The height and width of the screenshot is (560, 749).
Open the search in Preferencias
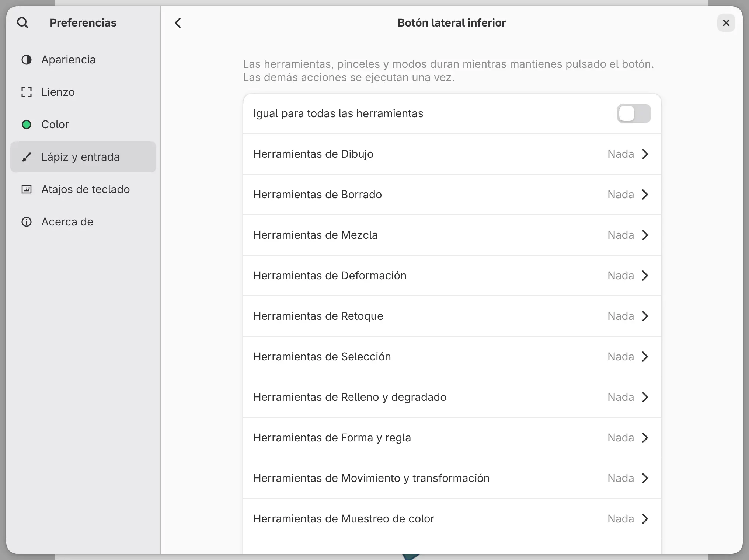(22, 23)
